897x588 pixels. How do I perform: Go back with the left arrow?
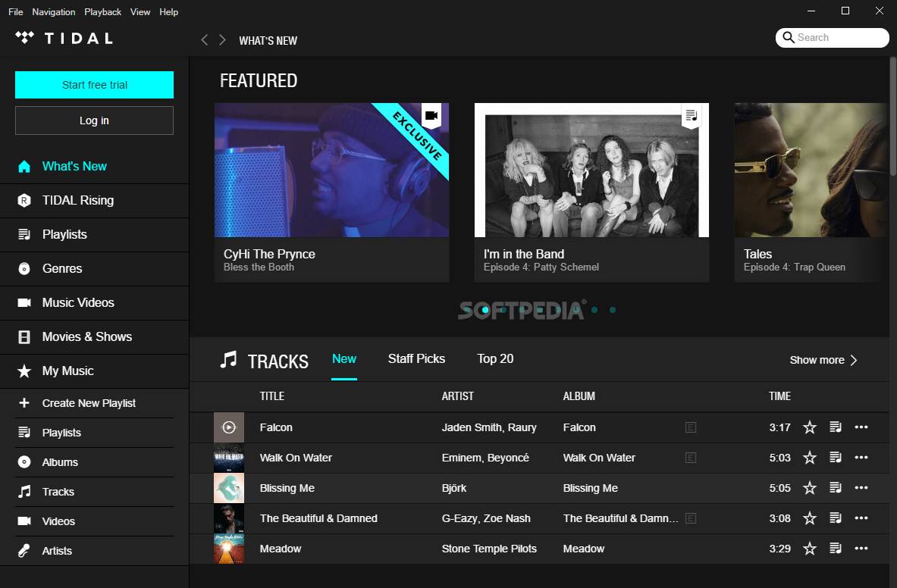[x=204, y=40]
